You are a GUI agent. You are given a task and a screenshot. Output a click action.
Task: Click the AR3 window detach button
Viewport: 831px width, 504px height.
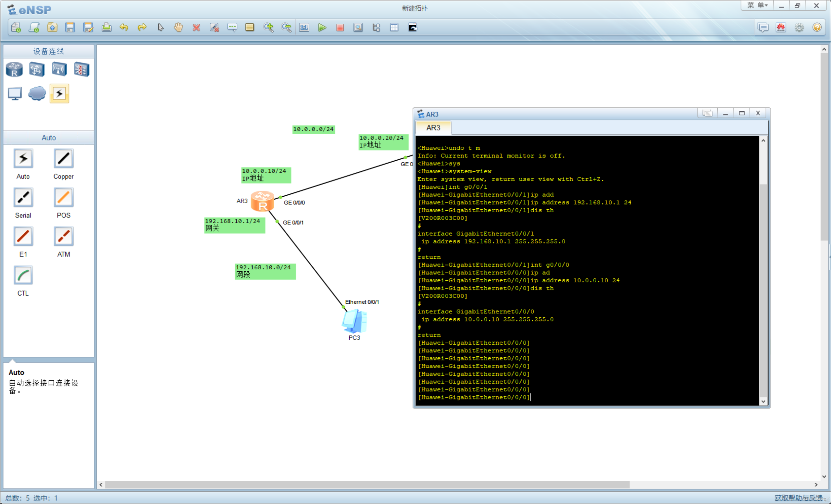(x=708, y=113)
